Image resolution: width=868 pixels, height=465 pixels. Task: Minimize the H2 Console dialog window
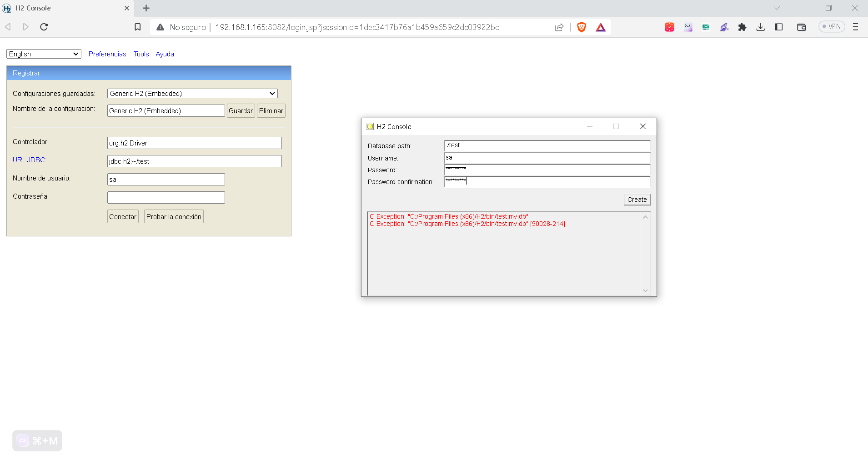(590, 126)
